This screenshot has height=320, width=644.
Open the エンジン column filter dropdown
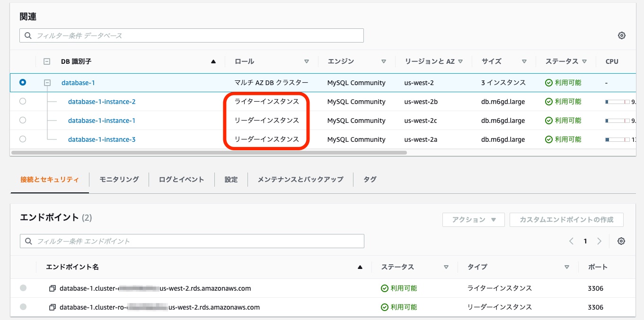pos(383,61)
